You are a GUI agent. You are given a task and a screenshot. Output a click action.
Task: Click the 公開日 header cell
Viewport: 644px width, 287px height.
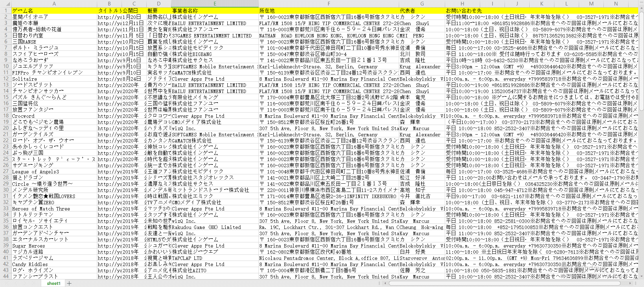(x=134, y=11)
